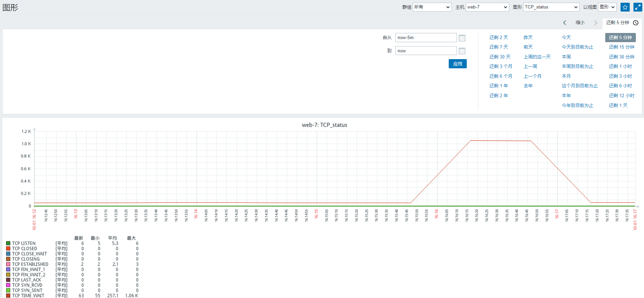Viewport: 644px width, 298px height.
Task: Click highlighted 还剩 5 分钟 preset
Action: (621, 37)
